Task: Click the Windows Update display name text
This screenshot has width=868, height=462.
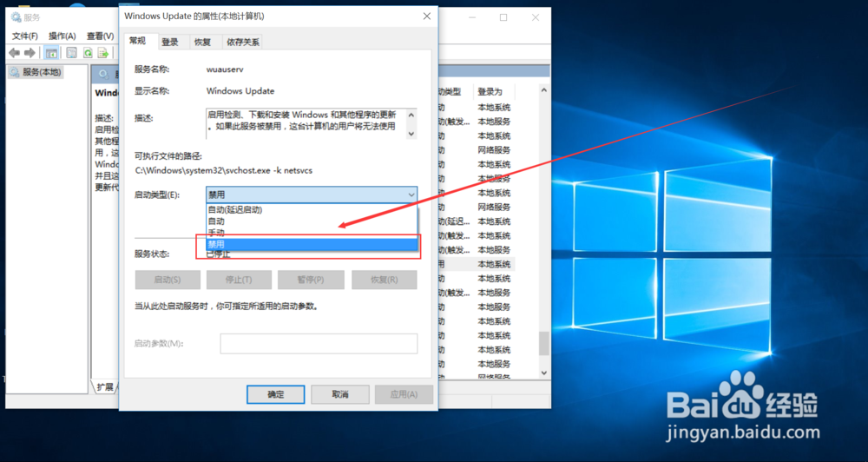Action: (x=240, y=91)
